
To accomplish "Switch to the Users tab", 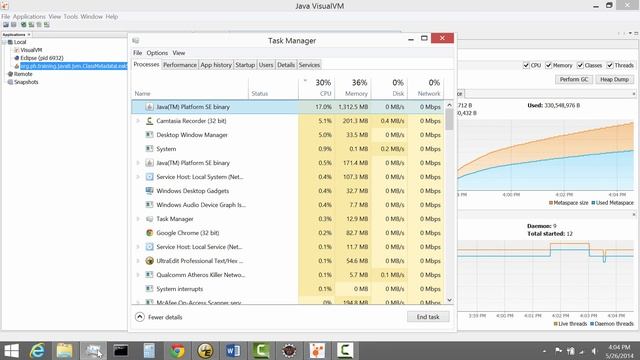I will click(x=266, y=65).
